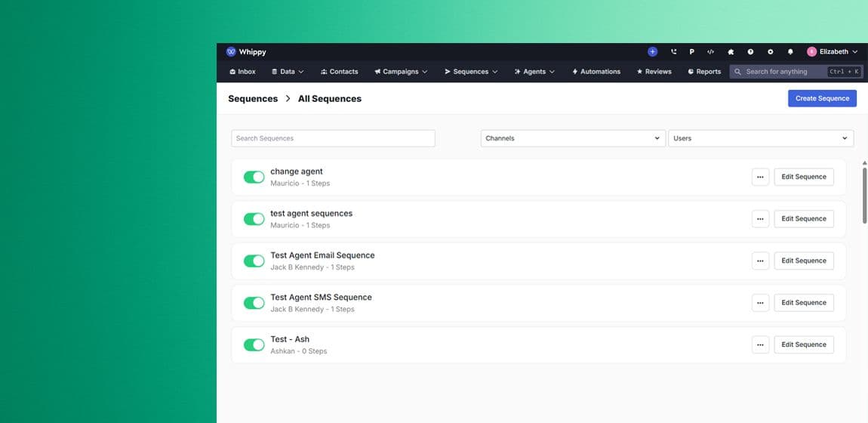Open the Elizabeth account menu
The width and height of the screenshot is (868, 423).
tap(833, 52)
